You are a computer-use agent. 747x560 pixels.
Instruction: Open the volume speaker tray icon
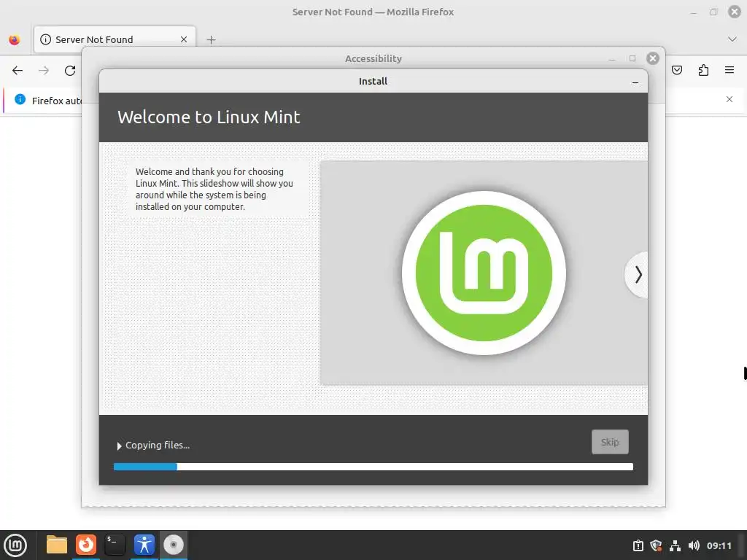[x=694, y=545]
